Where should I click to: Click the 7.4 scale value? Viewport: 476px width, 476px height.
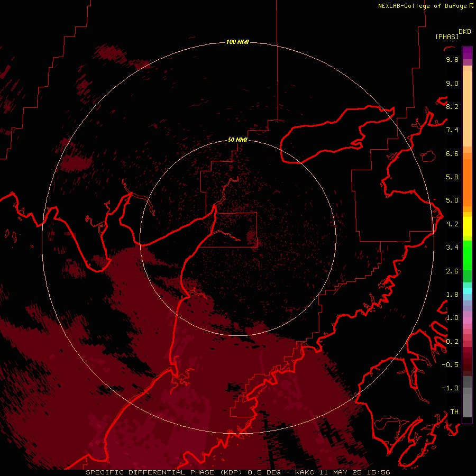[452, 130]
